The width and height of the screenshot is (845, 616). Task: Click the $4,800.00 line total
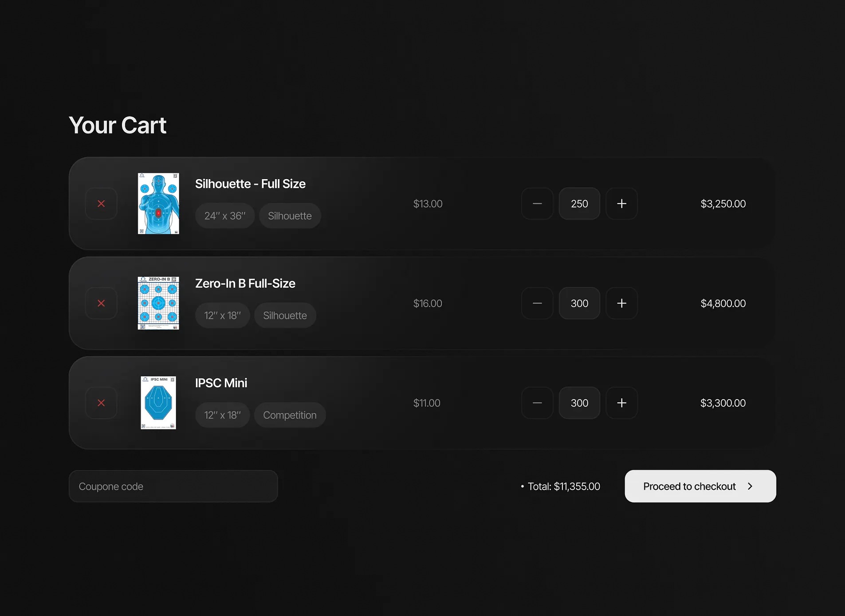point(723,303)
